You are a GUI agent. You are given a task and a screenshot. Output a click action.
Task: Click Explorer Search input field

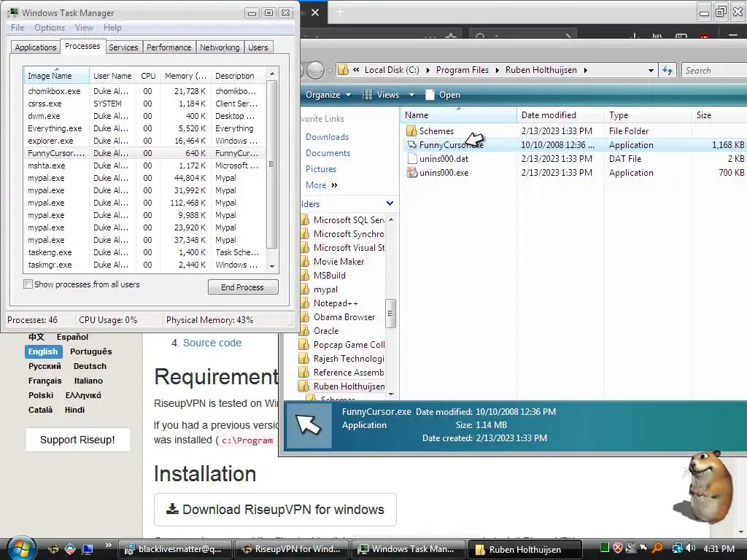point(713,71)
